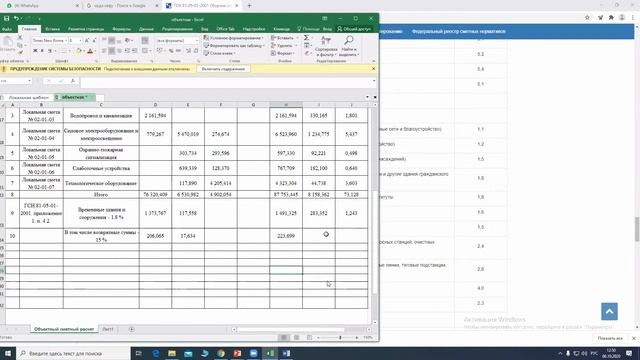Open the font name combo box

(x=50, y=40)
